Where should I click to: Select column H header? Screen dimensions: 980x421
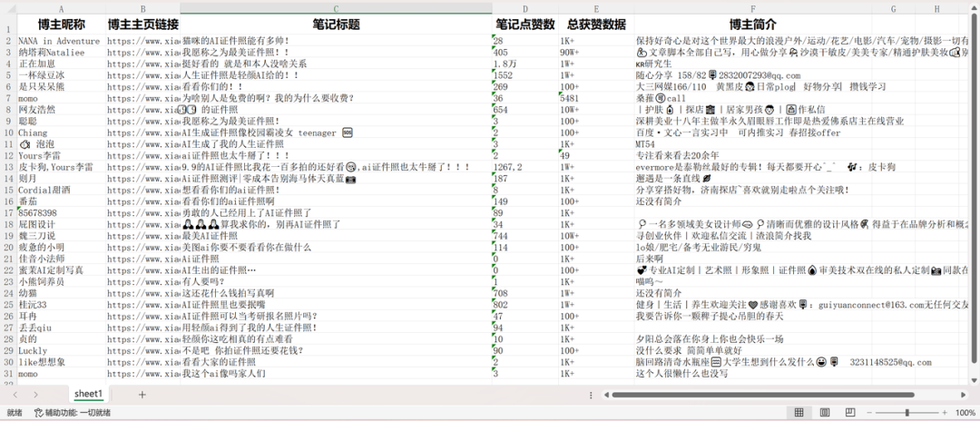tap(936, 9)
